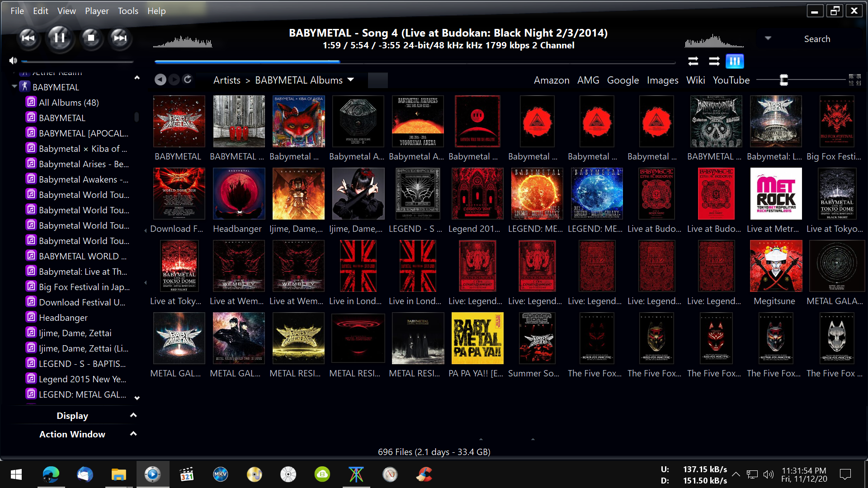868x488 pixels.
Task: Click the YouTube link
Action: click(x=731, y=80)
